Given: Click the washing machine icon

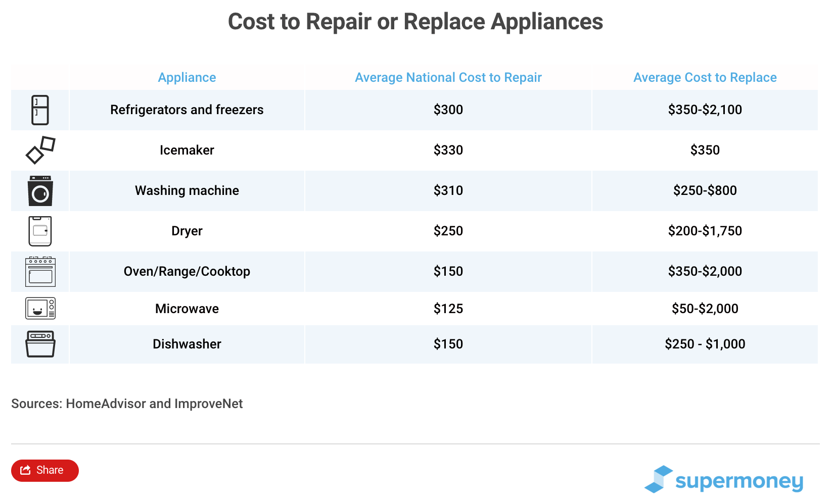Looking at the screenshot, I should (39, 191).
